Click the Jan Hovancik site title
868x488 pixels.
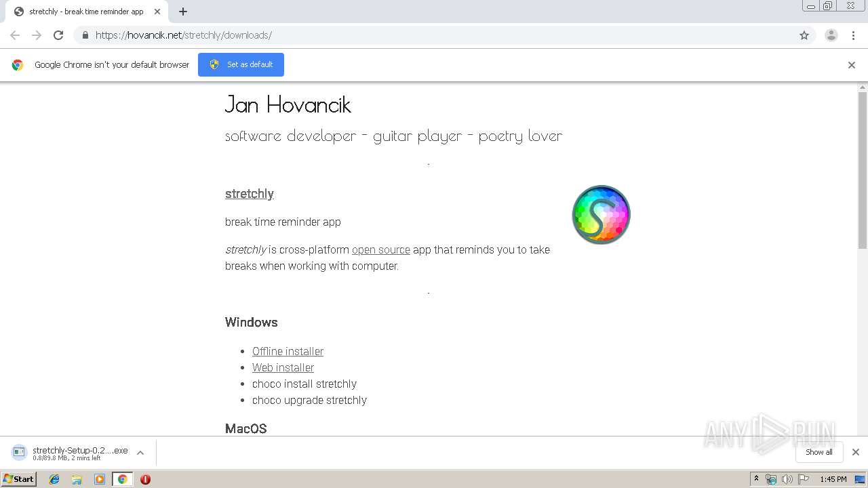288,104
